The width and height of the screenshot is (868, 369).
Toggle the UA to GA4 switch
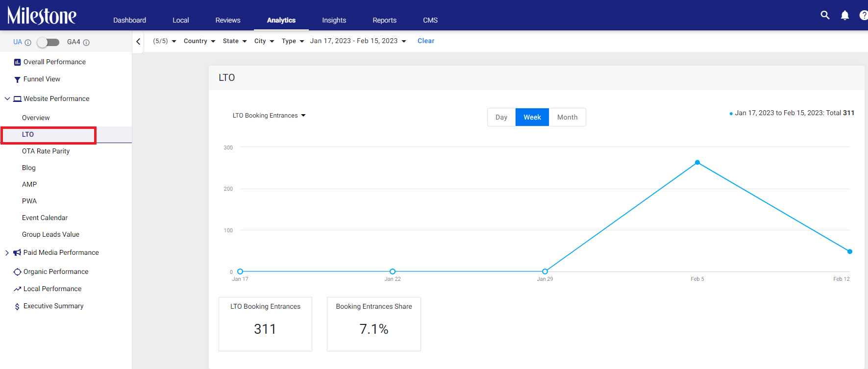(x=49, y=42)
